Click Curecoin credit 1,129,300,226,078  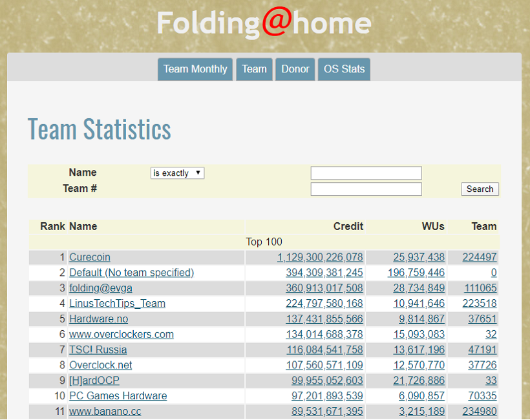pos(320,257)
